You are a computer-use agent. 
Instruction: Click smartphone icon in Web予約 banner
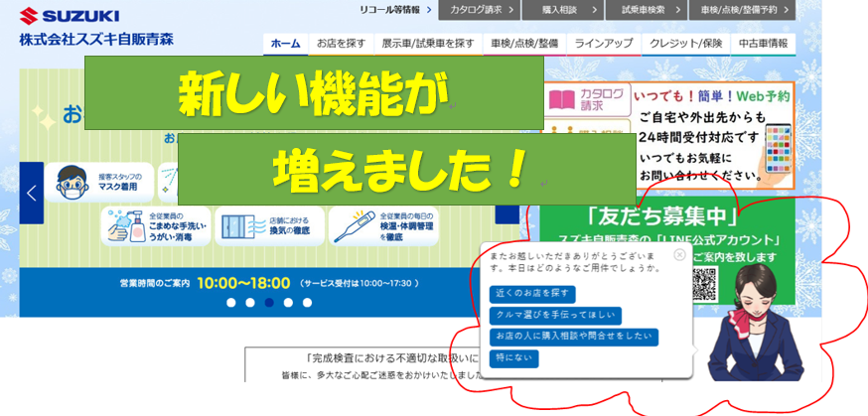(778, 148)
